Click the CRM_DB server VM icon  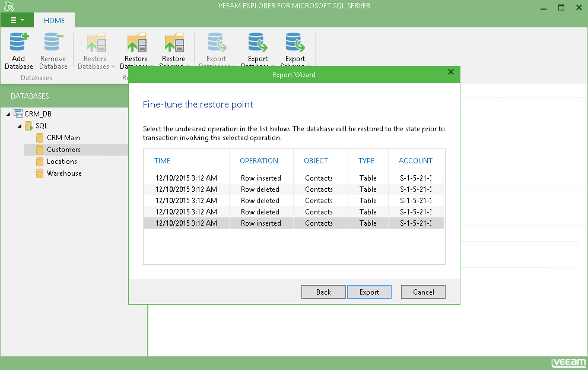pyautogui.click(x=18, y=113)
